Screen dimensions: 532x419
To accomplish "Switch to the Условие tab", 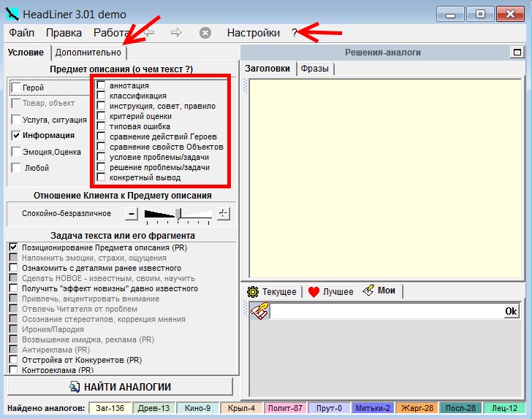I will tap(26, 53).
